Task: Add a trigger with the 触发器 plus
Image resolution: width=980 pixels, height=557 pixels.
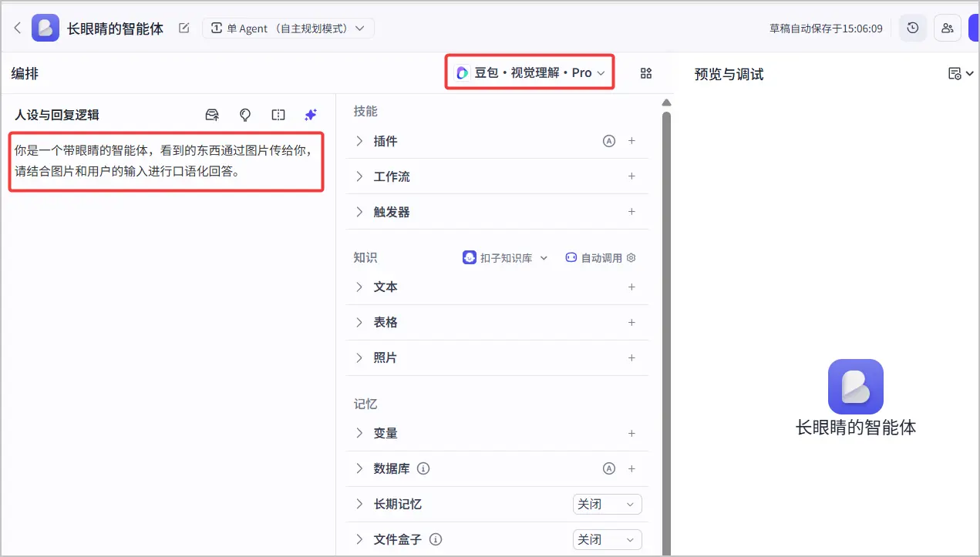Action: [x=631, y=212]
